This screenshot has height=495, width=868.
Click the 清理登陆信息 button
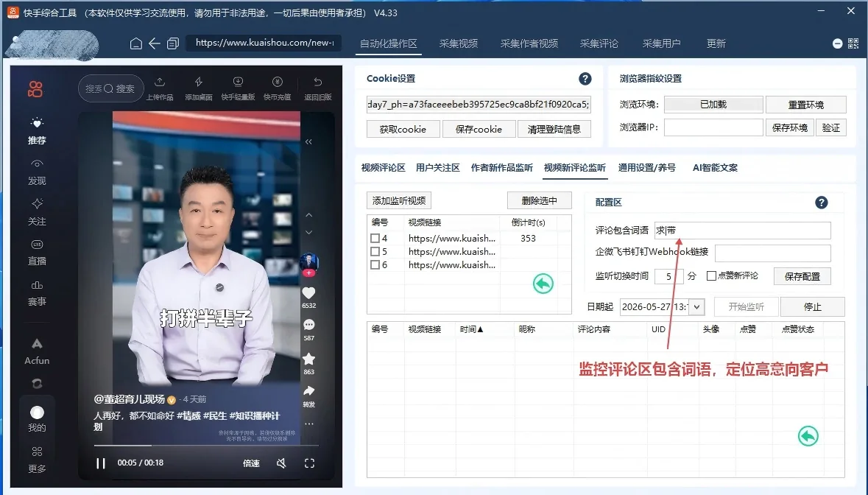554,129
